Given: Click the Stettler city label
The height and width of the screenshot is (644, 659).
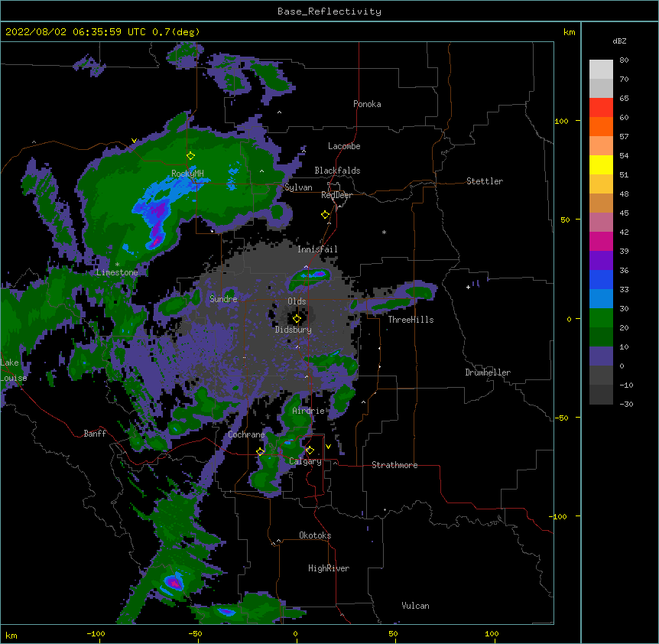Looking at the screenshot, I should pos(485,181).
